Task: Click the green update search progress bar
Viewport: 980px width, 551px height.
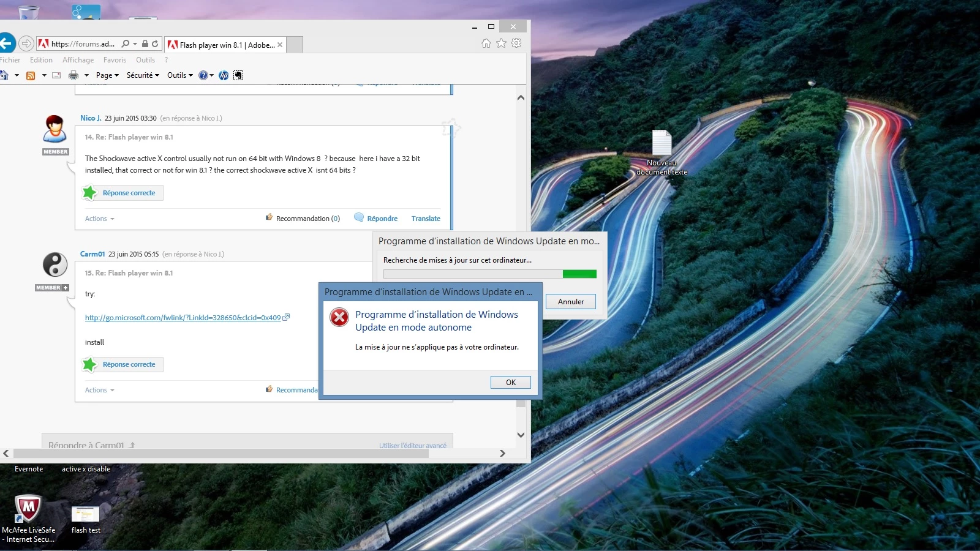Action: click(489, 274)
